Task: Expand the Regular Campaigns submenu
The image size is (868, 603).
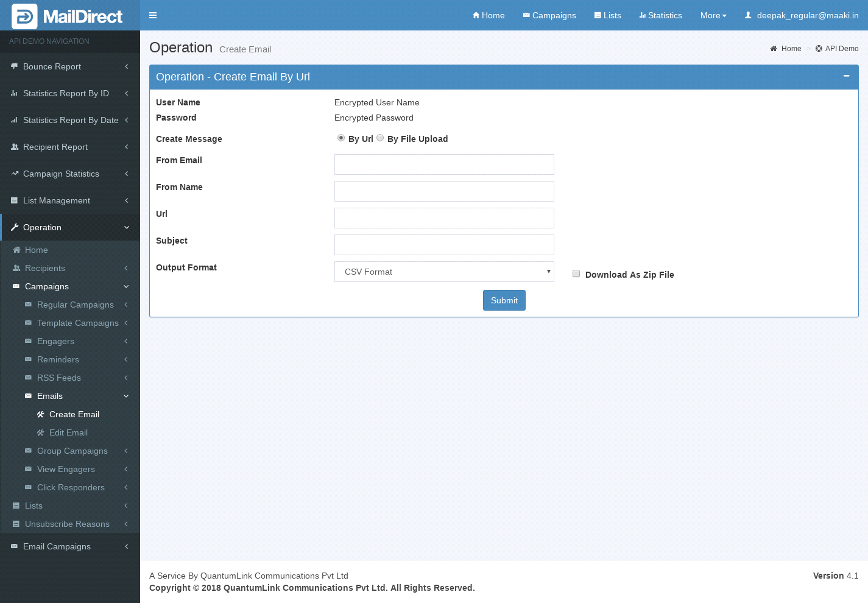Action: pyautogui.click(x=75, y=305)
